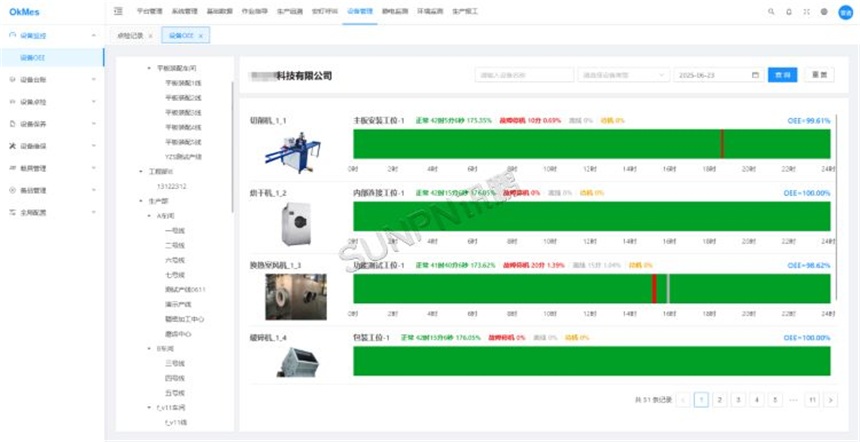Click the 设备点检 sidebar icon
Image resolution: width=860 pixels, height=442 pixels.
(13, 101)
